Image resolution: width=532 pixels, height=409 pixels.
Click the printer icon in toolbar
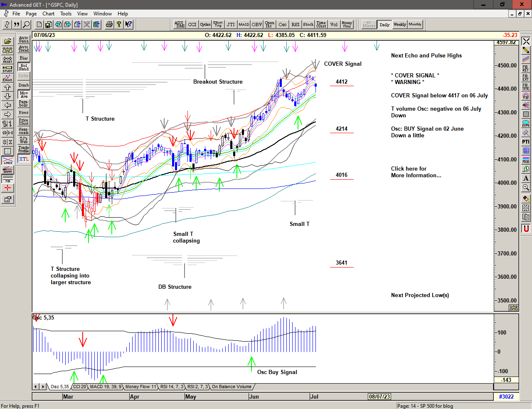point(109,25)
